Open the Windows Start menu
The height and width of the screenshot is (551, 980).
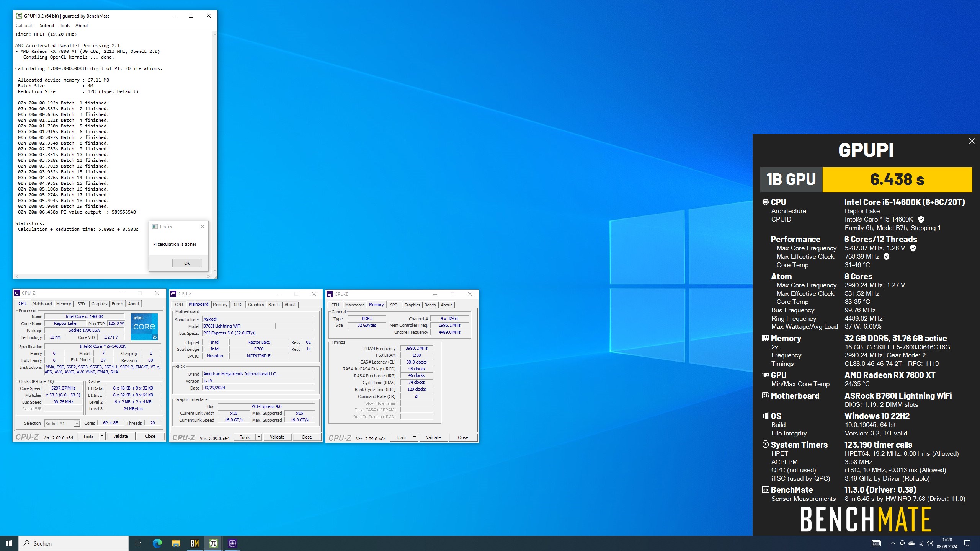tap(9, 543)
